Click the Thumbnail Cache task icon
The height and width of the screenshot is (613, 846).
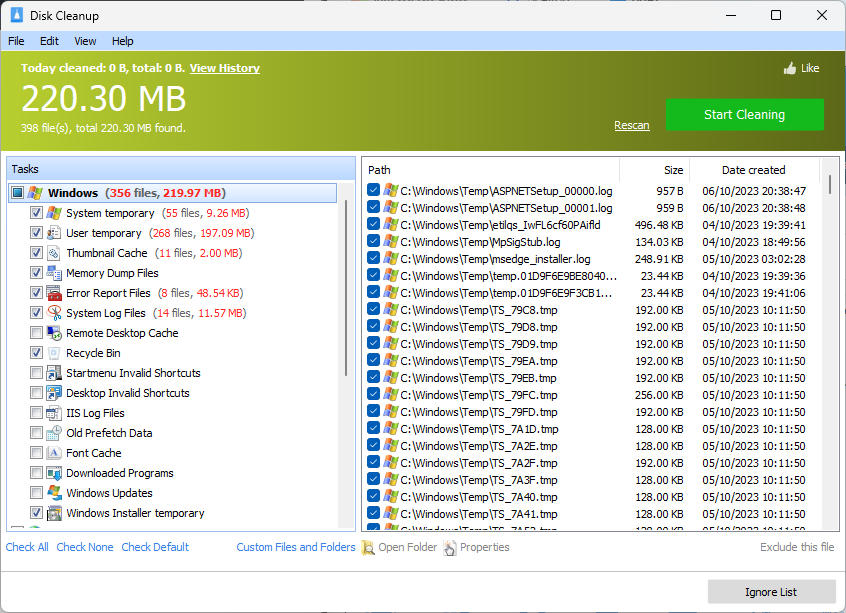[54, 253]
